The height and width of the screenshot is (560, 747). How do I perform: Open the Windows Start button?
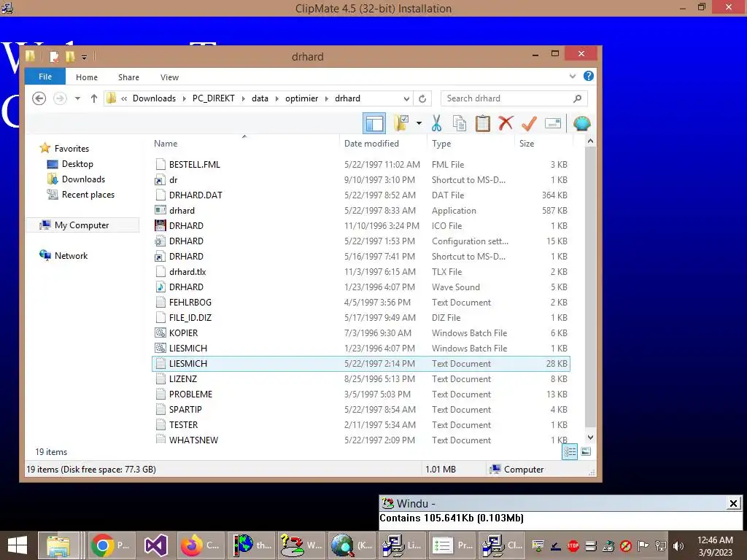click(x=18, y=545)
